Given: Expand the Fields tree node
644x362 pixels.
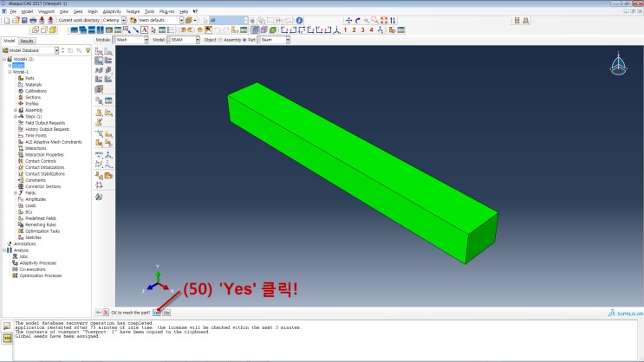Looking at the screenshot, I should pos(16,193).
